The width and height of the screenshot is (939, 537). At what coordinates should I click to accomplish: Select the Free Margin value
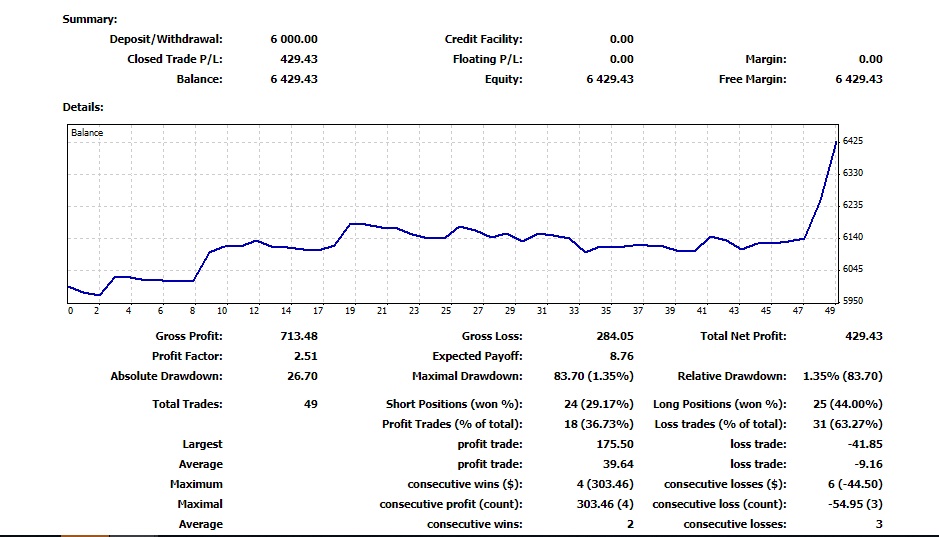[858, 79]
